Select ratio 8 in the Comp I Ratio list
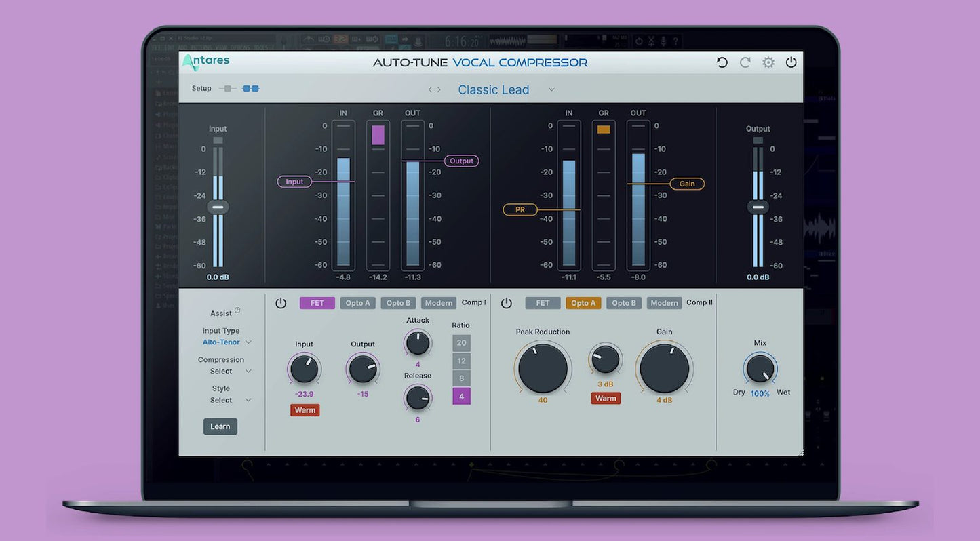The width and height of the screenshot is (980, 541). [x=461, y=378]
